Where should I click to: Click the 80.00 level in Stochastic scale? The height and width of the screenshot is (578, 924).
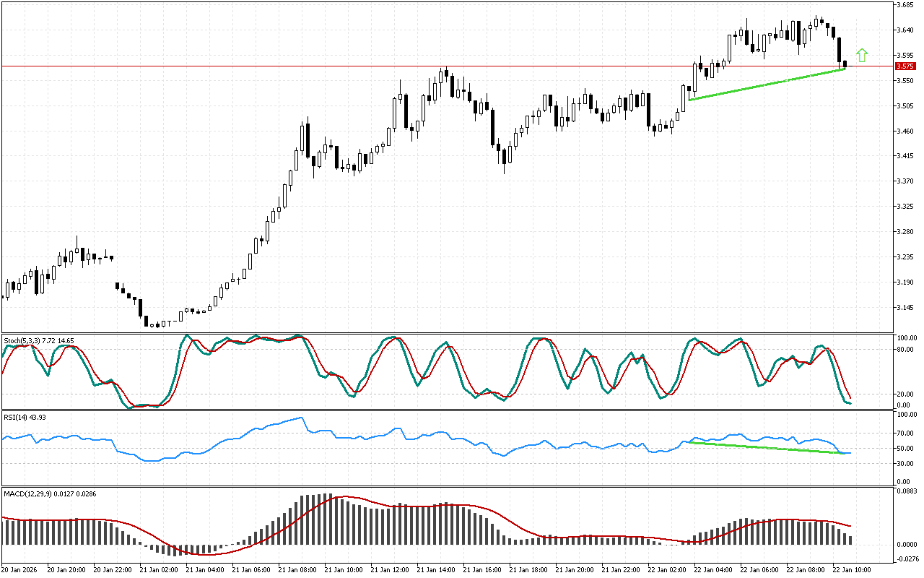pos(906,350)
